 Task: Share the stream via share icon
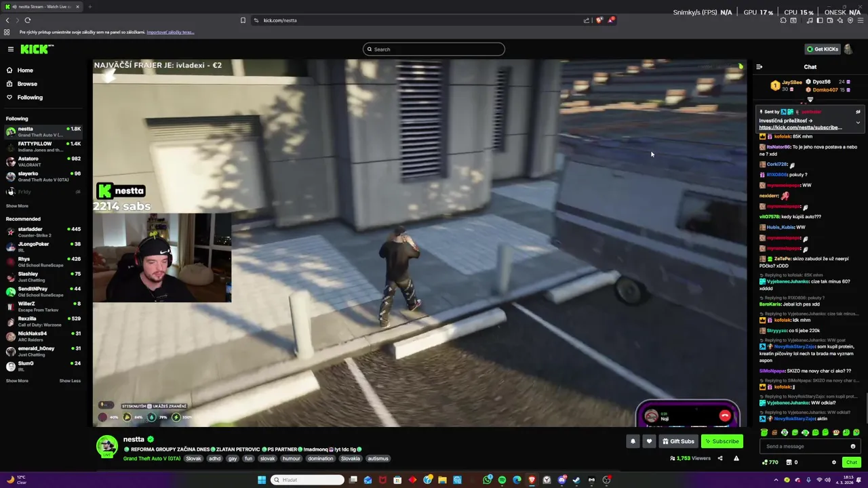pyautogui.click(x=720, y=458)
